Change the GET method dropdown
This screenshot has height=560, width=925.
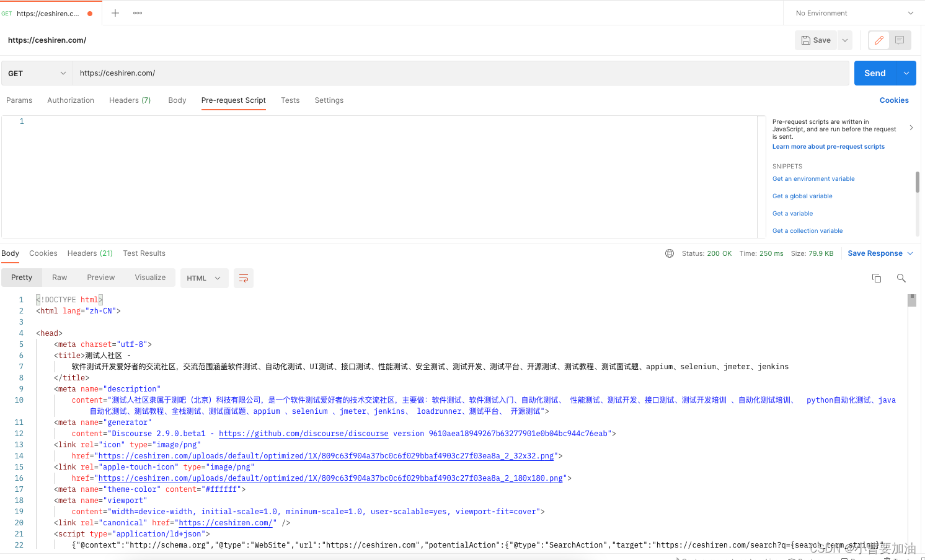[x=37, y=73]
